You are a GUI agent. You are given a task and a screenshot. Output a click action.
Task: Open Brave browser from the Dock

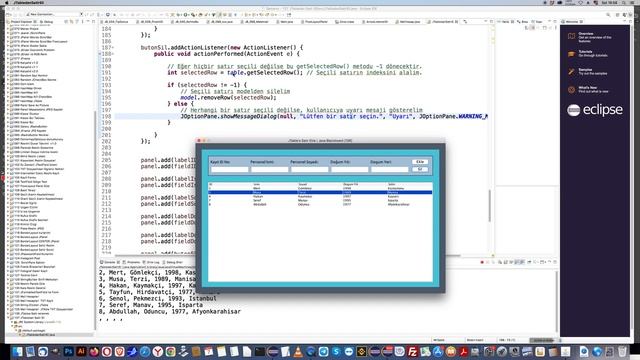120,351
